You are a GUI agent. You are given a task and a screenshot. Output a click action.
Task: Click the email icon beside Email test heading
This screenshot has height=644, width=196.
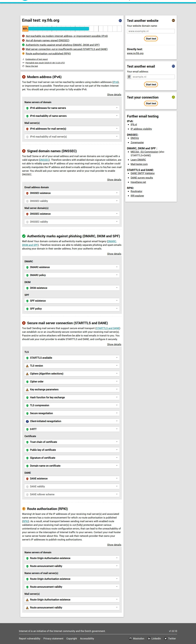click(x=120, y=20)
